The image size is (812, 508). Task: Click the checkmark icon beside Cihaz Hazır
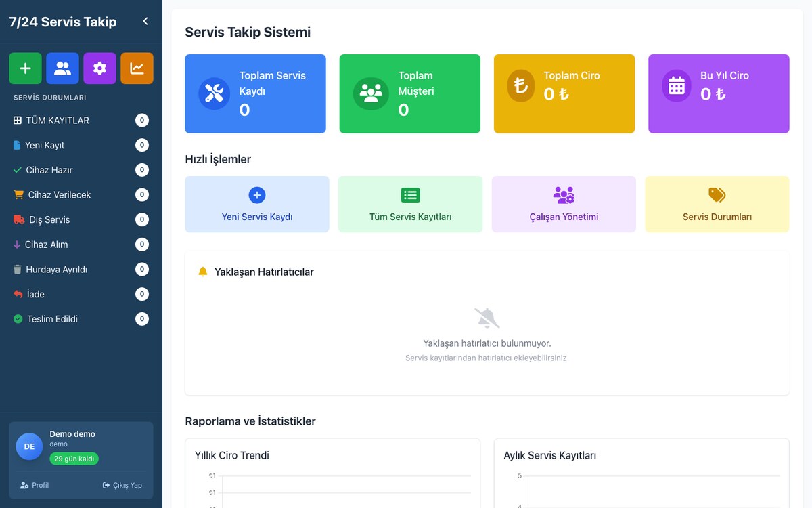tap(18, 170)
